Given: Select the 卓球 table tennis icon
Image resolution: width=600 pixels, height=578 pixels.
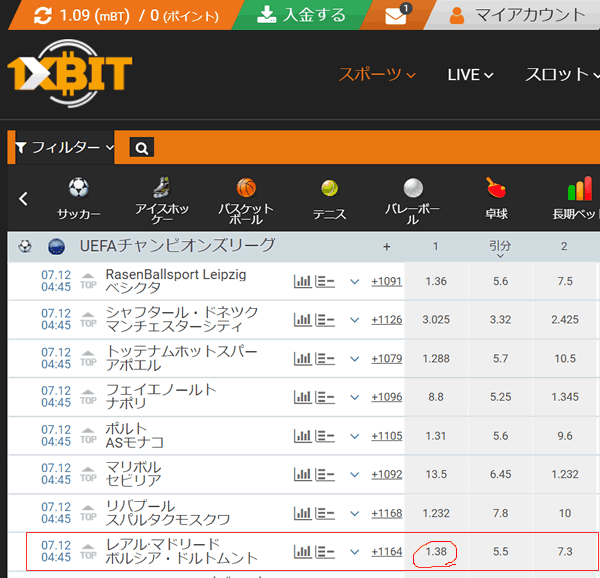Looking at the screenshot, I should coord(496,199).
